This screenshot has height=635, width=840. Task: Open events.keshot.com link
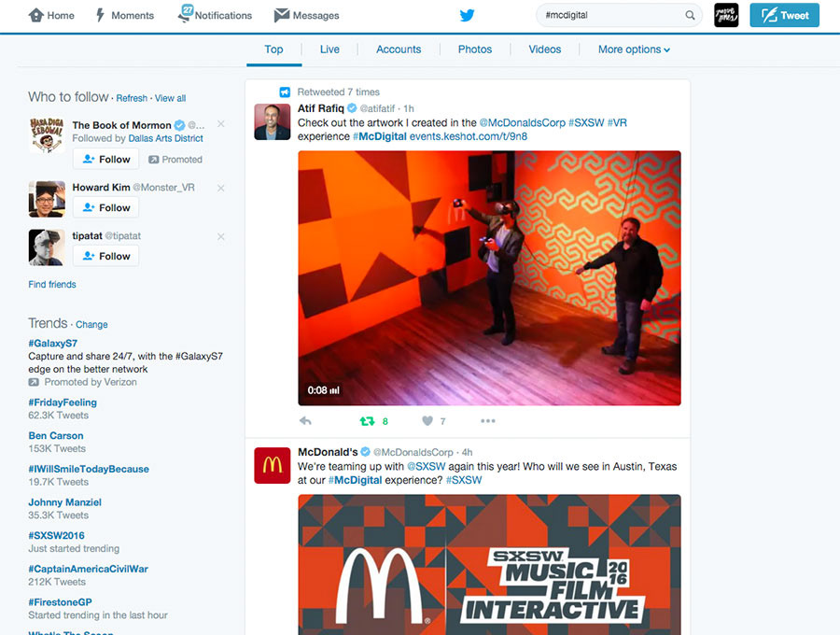click(x=469, y=136)
